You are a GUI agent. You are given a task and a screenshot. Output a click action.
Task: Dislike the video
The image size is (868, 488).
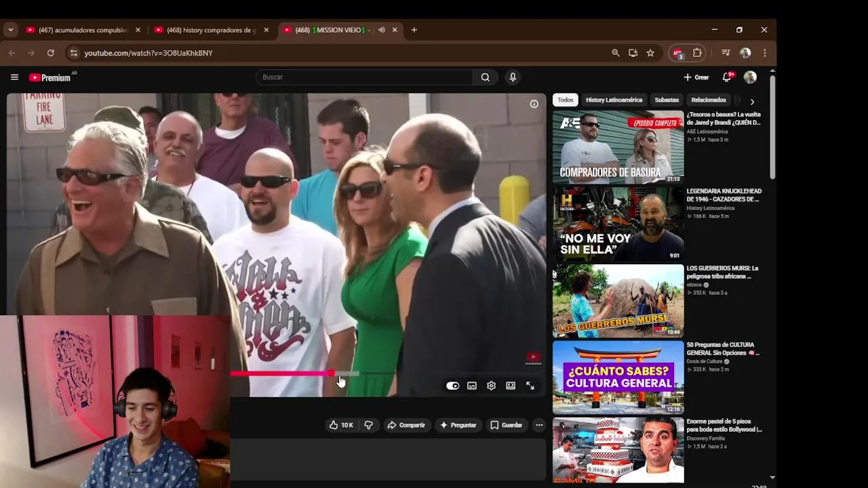pyautogui.click(x=369, y=425)
